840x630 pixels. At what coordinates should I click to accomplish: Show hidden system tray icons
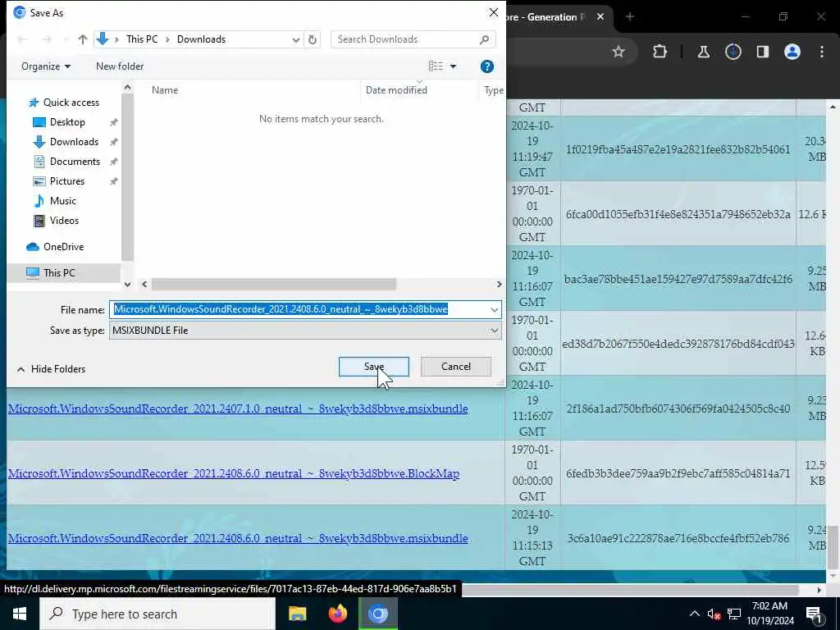point(694,614)
